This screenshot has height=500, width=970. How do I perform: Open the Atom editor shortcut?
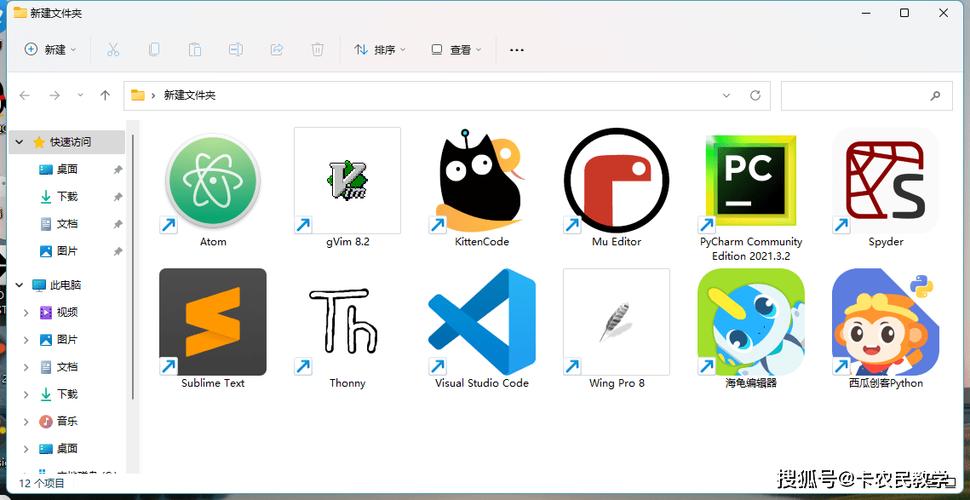pyautogui.click(x=213, y=181)
